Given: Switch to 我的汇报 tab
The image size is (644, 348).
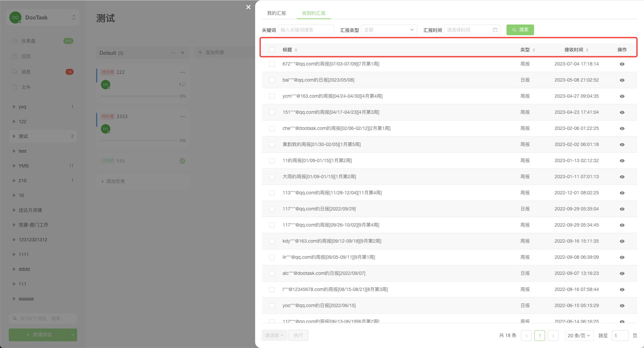Looking at the screenshot, I should point(276,13).
